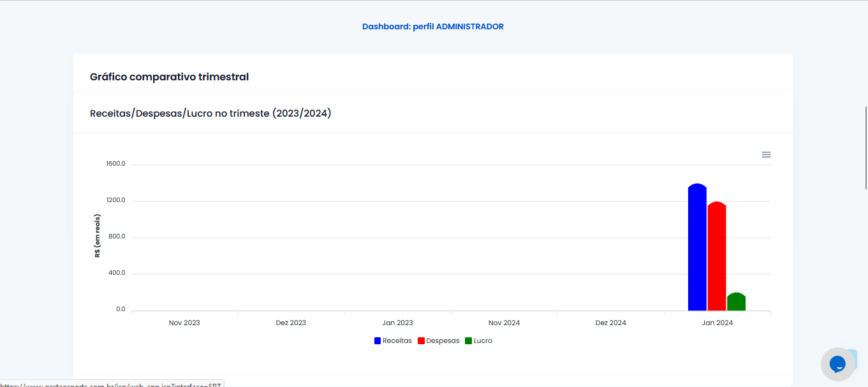The width and height of the screenshot is (868, 387).
Task: Click the Nov 2024 axis label
Action: (x=504, y=323)
